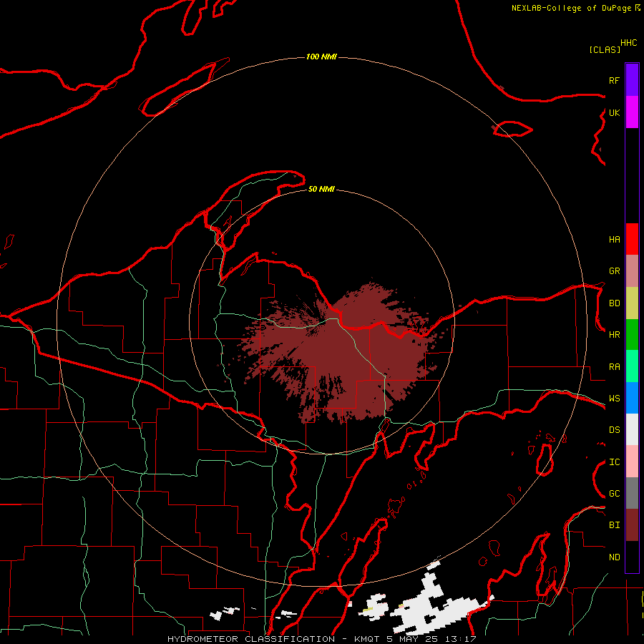Click the IC pink legend color swatch

coord(632,462)
